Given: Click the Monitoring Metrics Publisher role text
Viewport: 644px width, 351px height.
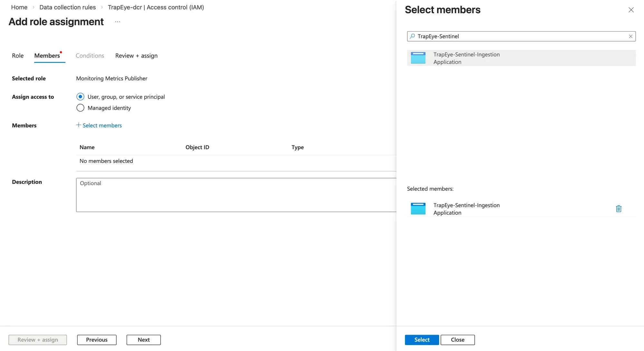Looking at the screenshot, I should click(x=112, y=78).
